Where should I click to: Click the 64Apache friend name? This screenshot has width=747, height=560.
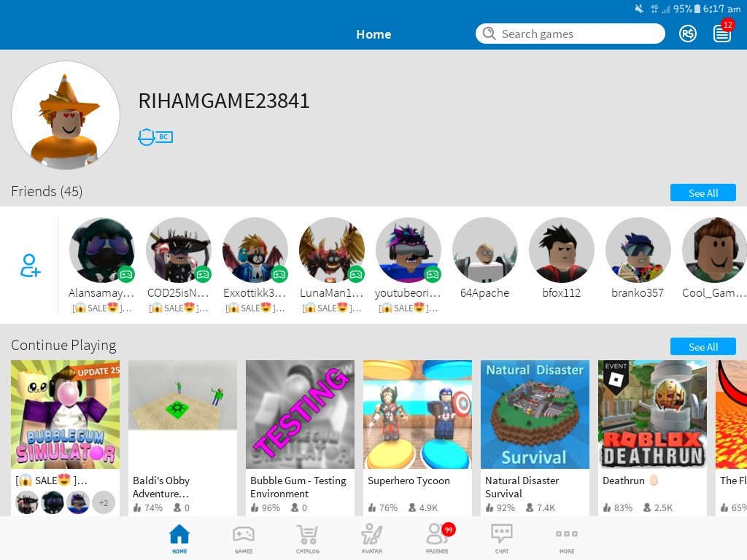tap(485, 293)
